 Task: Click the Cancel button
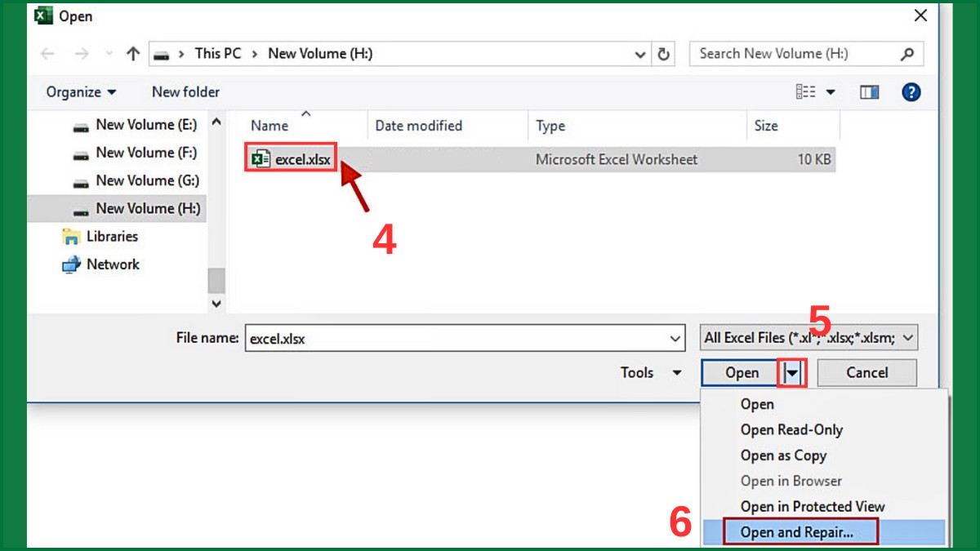(x=866, y=372)
